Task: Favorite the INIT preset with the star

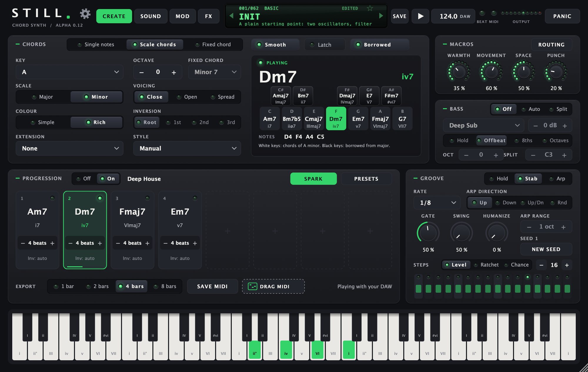Action: (370, 8)
